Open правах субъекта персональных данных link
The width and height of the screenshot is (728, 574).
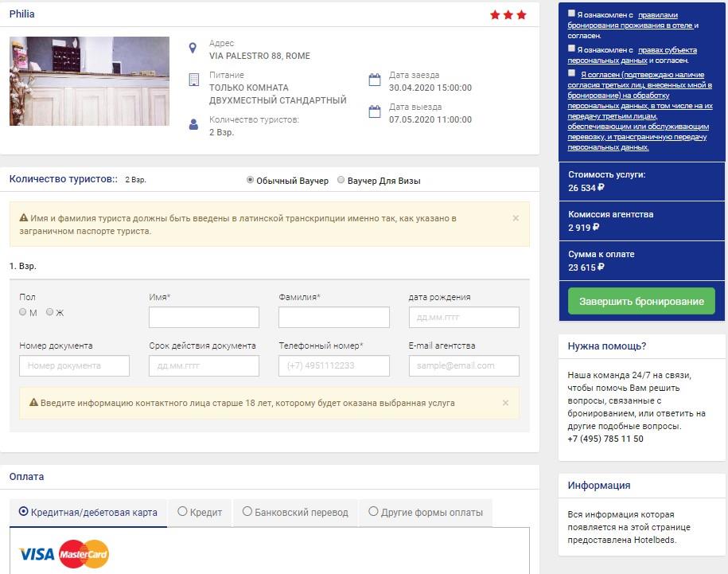click(x=632, y=55)
